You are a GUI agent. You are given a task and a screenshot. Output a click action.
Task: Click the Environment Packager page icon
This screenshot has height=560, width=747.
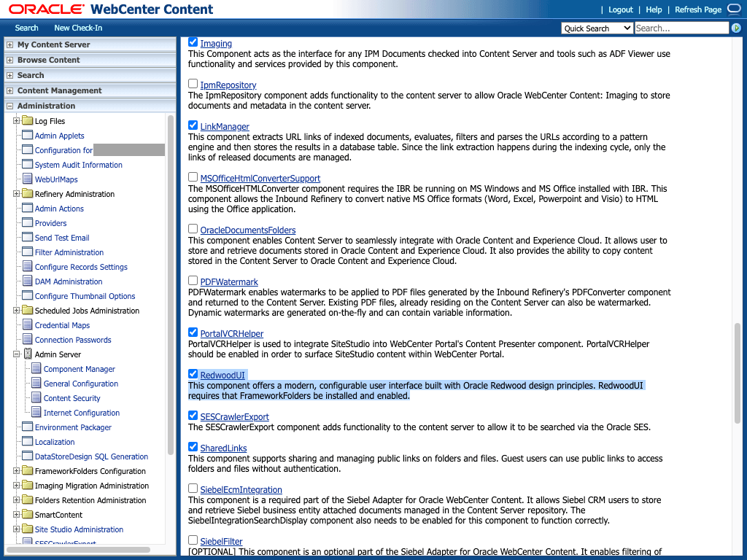click(x=28, y=427)
